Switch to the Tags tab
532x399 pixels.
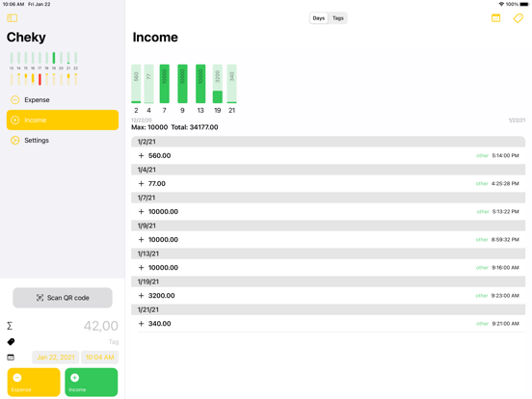337,18
